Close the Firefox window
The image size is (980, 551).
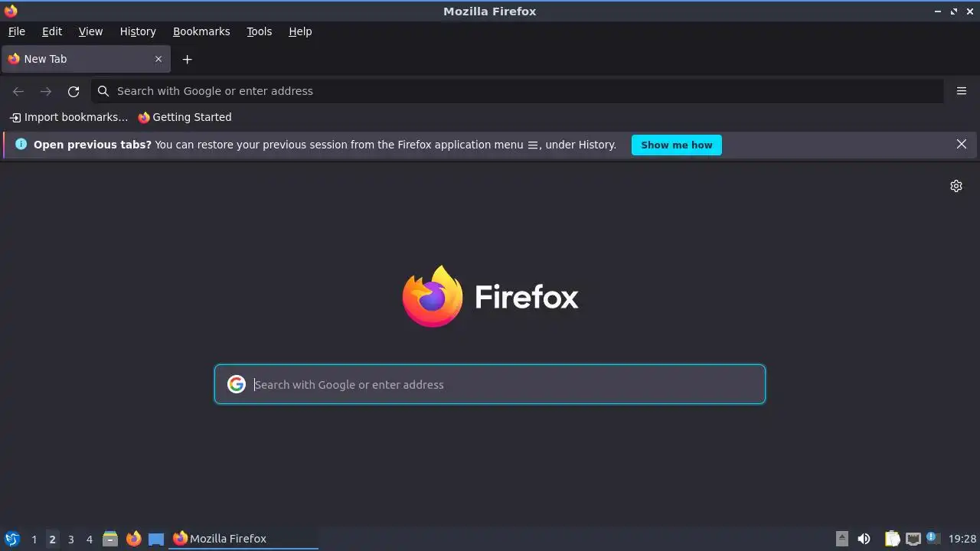(969, 11)
